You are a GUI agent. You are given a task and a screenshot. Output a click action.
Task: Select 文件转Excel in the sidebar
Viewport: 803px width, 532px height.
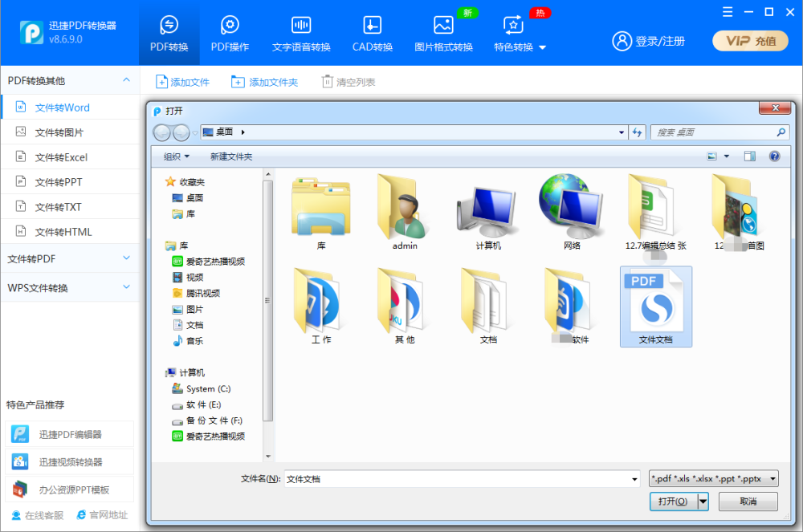[x=61, y=157]
